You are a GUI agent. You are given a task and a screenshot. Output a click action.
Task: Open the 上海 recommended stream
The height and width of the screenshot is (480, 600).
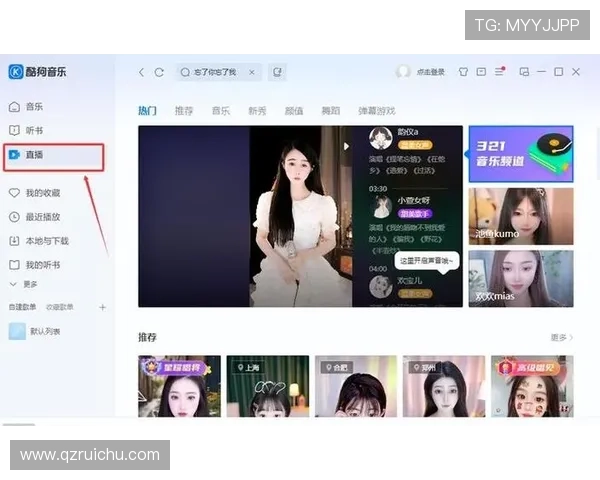[268, 386]
